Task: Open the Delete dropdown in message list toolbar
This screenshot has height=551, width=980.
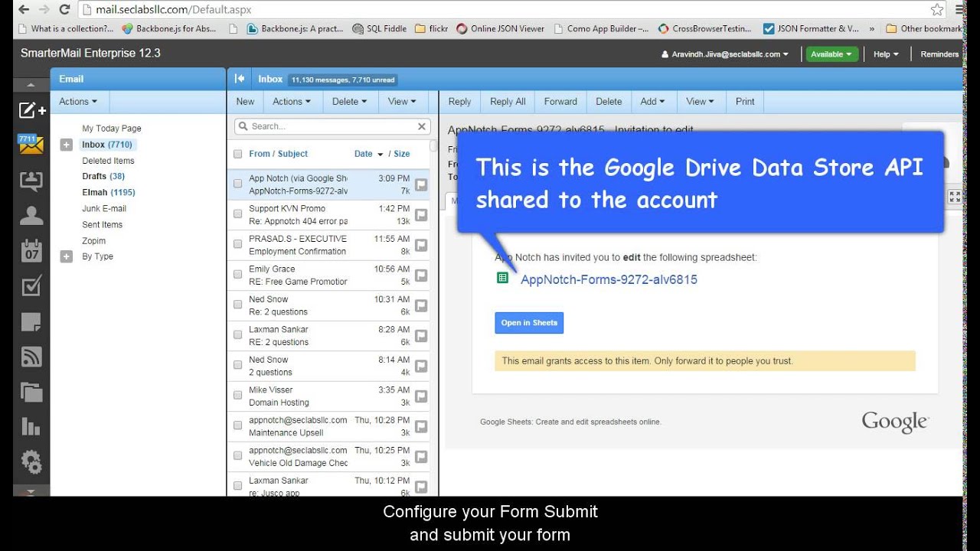Action: click(x=350, y=102)
